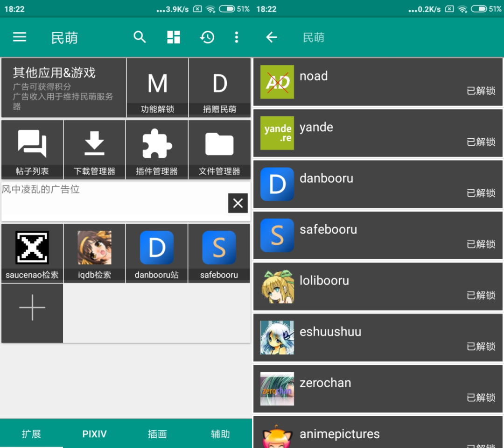The width and height of the screenshot is (504, 448).
Task: Switch to the 插画 bottom tab
Action: coord(158,434)
